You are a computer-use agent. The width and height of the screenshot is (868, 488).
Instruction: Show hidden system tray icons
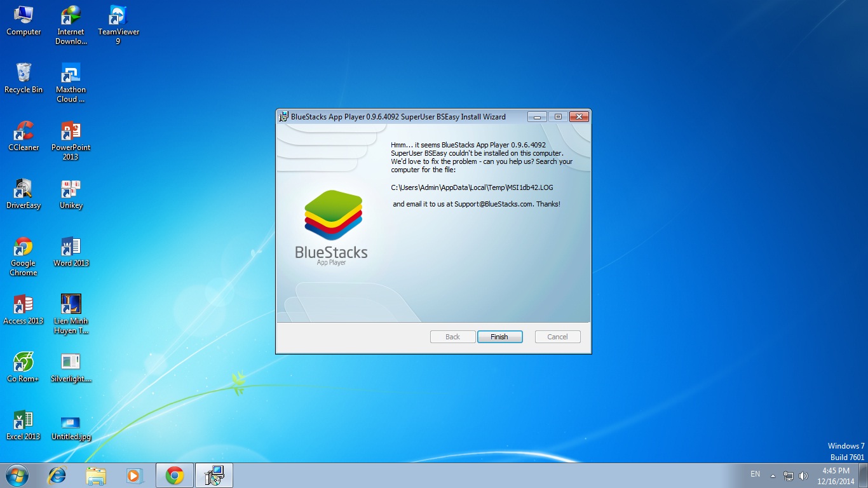click(773, 475)
